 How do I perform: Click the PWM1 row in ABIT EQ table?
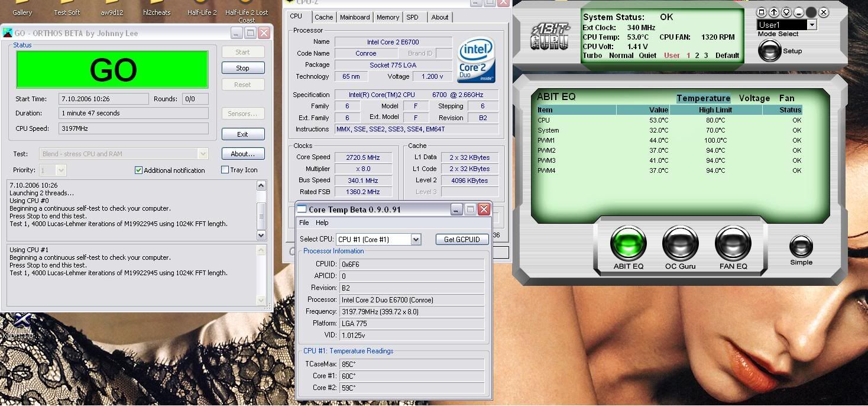[x=669, y=140]
